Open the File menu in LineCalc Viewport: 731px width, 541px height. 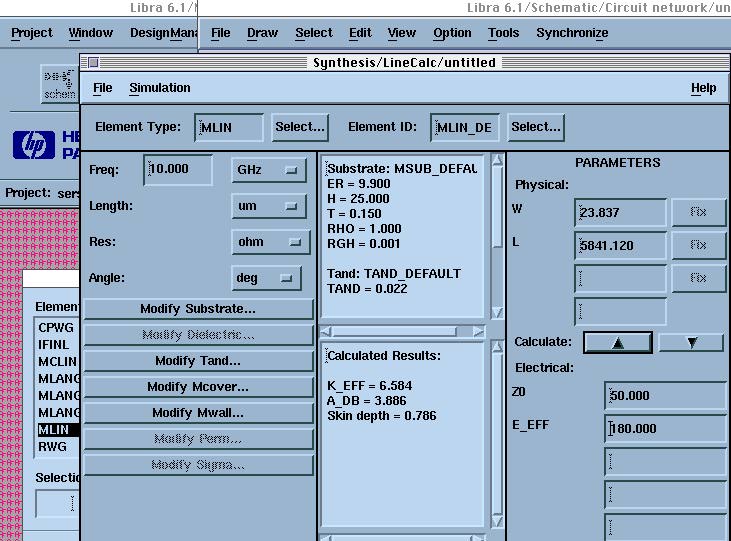point(103,88)
